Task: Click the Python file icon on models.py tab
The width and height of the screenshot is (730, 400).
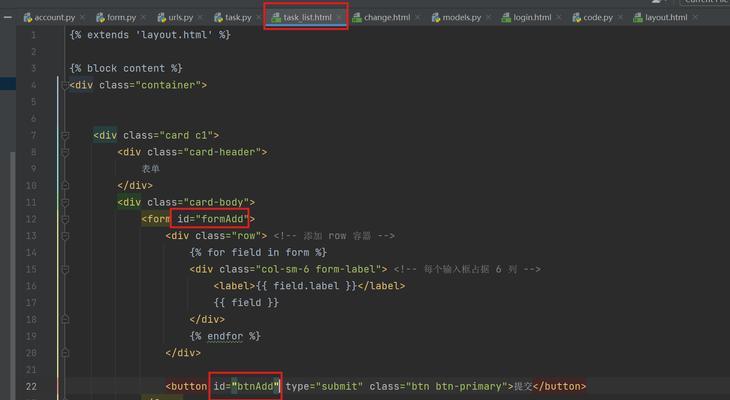Action: 436,18
